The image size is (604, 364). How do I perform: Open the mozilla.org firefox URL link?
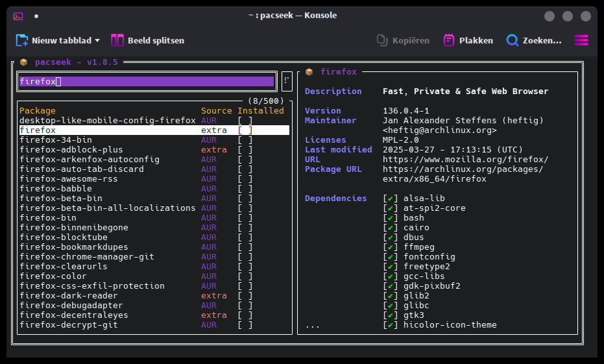pos(465,160)
